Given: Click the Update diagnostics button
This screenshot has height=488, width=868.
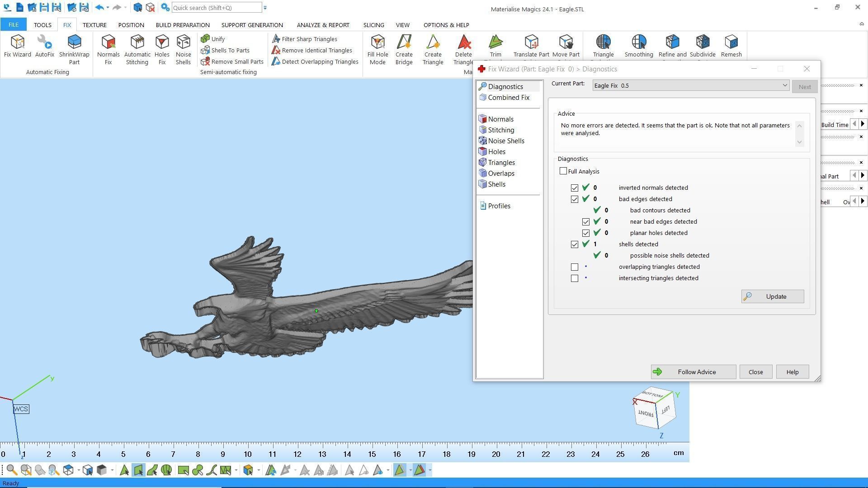Looking at the screenshot, I should point(772,296).
